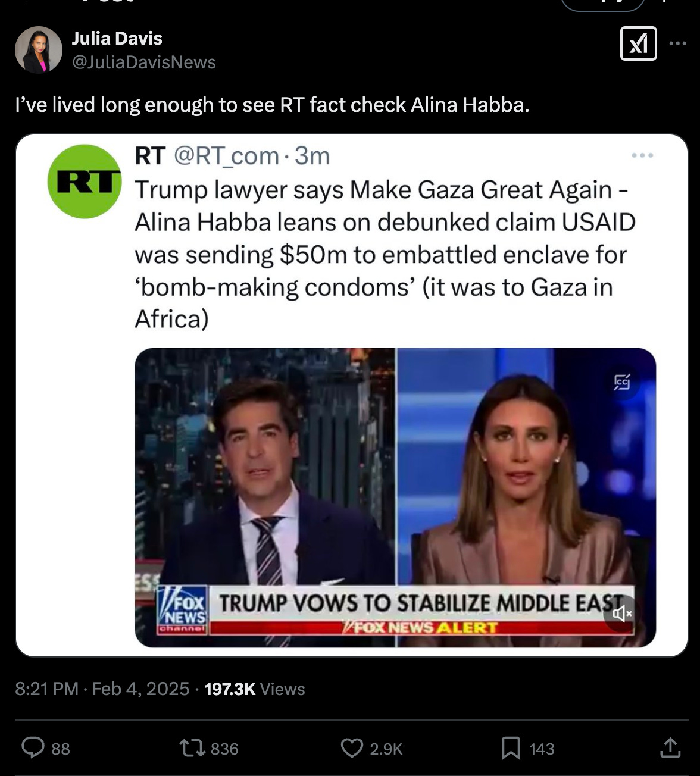
Task: Open the Grok xAI icon
Action: point(638,43)
